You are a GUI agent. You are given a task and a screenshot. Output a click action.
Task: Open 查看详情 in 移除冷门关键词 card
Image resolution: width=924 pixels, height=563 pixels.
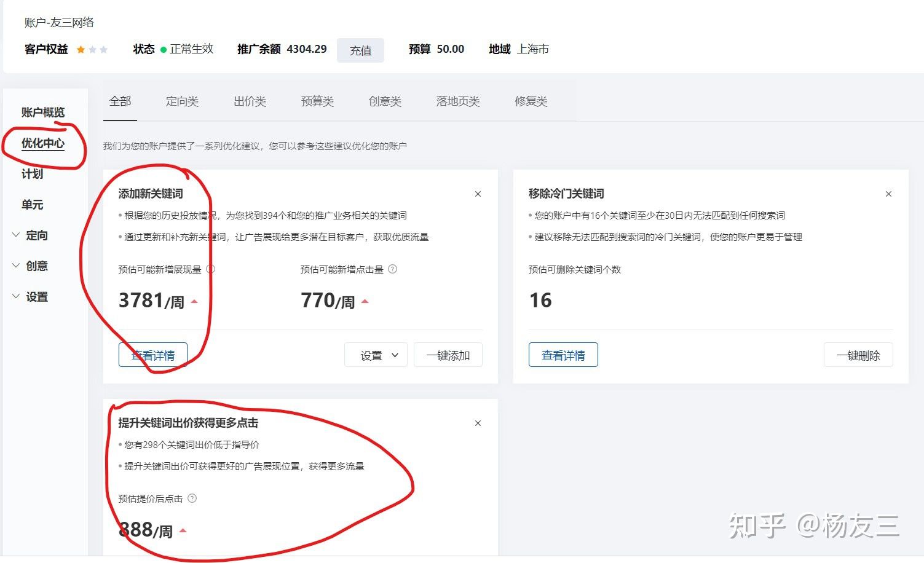(x=563, y=355)
